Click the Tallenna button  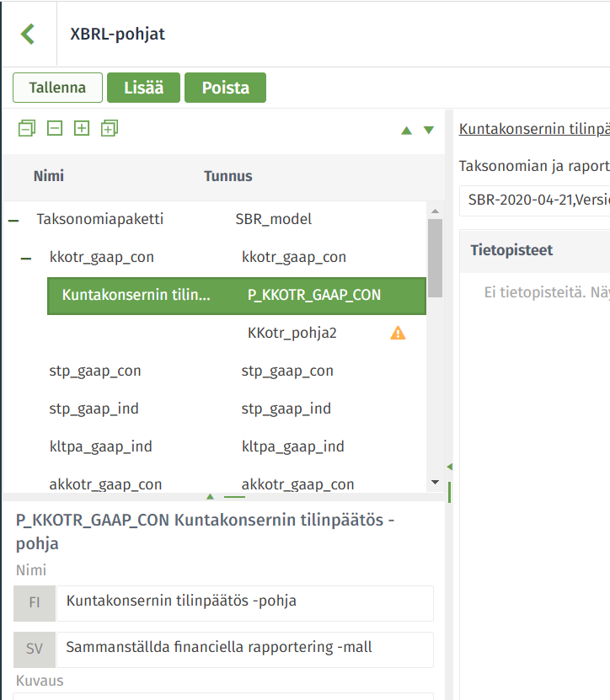57,88
